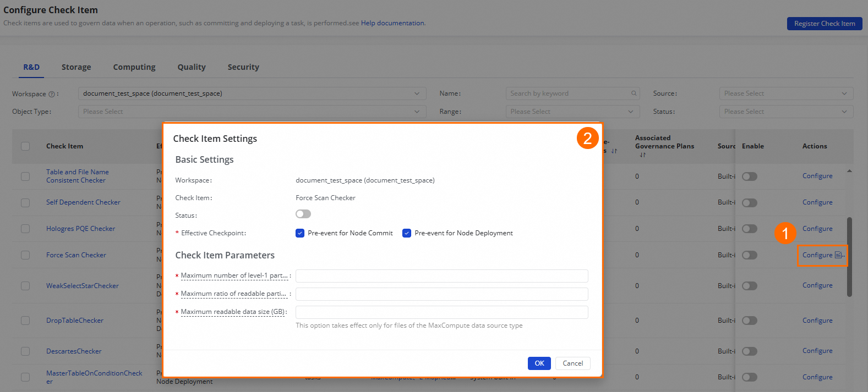Open the Help documentation link
This screenshot has width=868, height=392.
pyautogui.click(x=393, y=23)
